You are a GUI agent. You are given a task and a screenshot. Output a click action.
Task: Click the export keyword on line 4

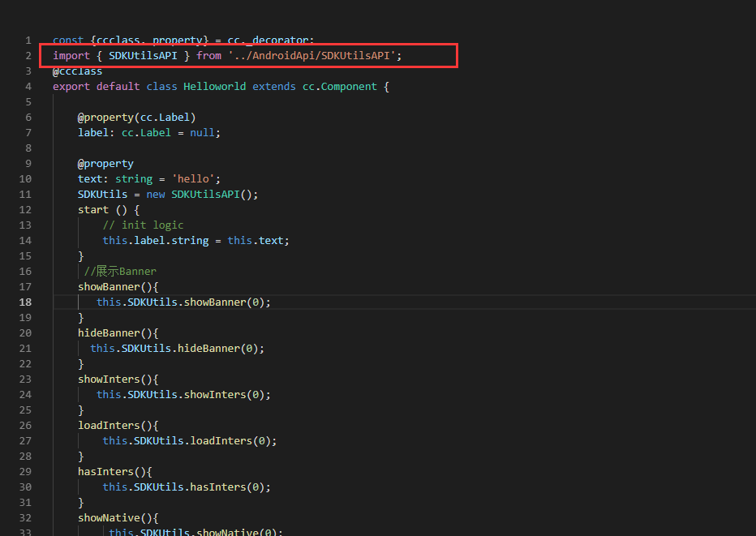[71, 87]
